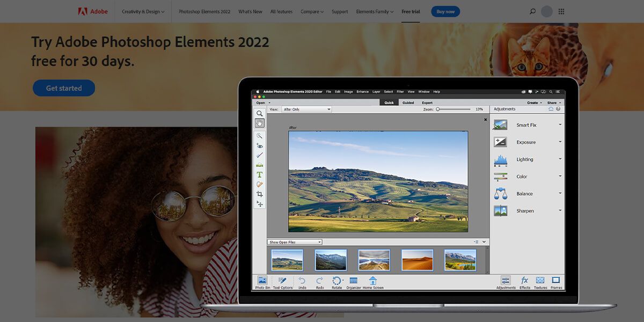Open the Organizer
Viewport: 644px width, 322px height.
pyautogui.click(x=354, y=283)
